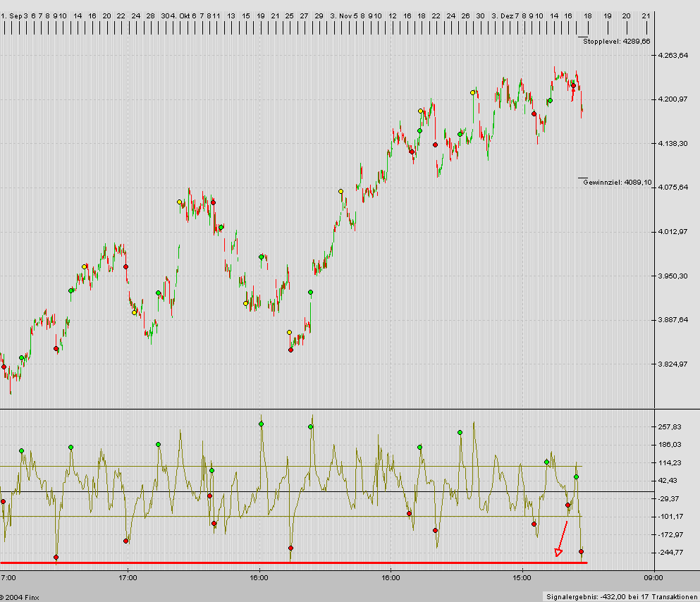Select yellow price marker at Nov 18
The height and width of the screenshot is (602, 700).
[421, 111]
